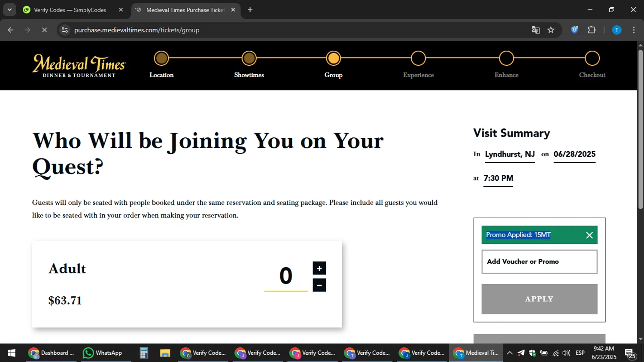Viewport: 644px width, 362px height.
Task: Click the page vertical scrollbar
Action: click(x=640, y=129)
